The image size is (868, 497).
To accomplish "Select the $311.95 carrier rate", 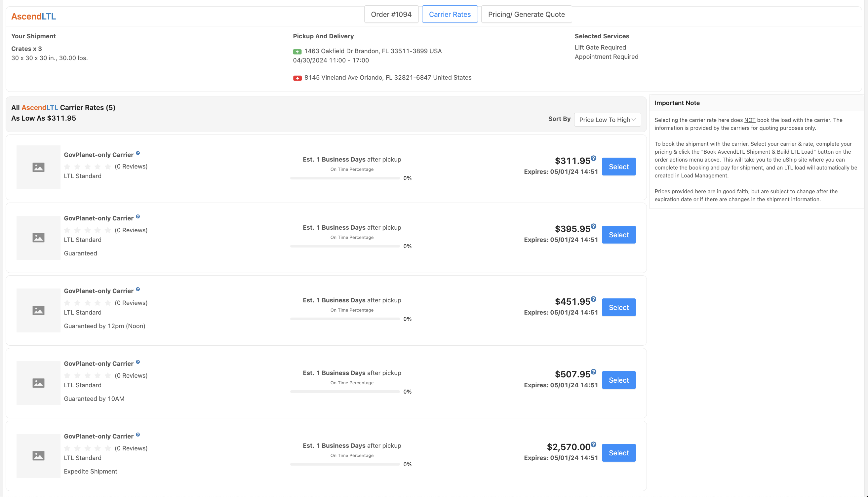I will tap(618, 167).
